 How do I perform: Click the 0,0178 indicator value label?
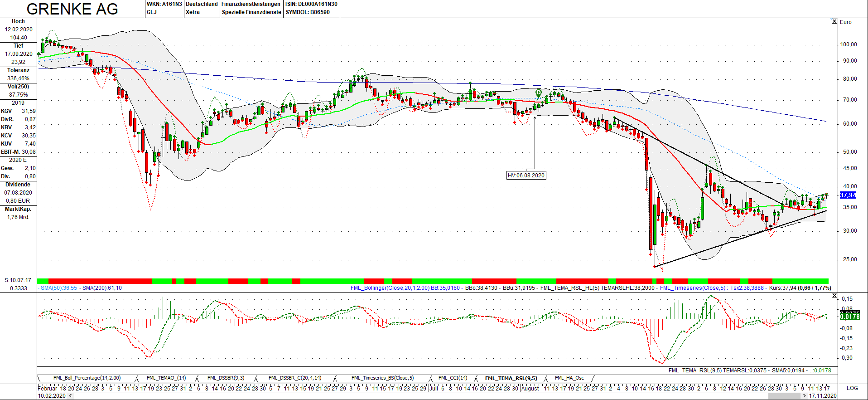click(850, 316)
